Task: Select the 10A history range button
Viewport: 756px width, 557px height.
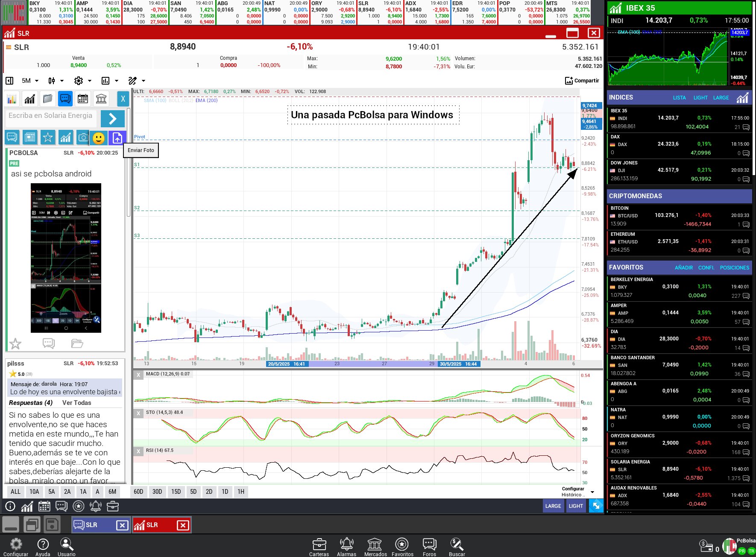Action: tap(34, 492)
